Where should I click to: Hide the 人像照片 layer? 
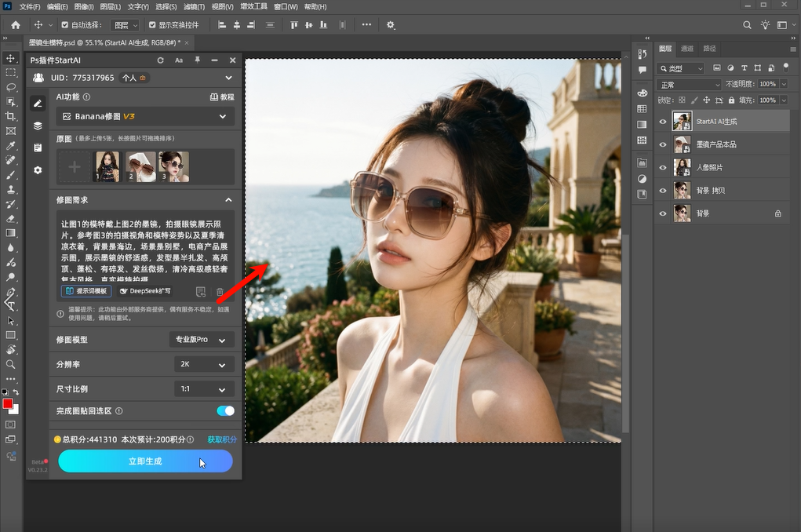coord(663,167)
